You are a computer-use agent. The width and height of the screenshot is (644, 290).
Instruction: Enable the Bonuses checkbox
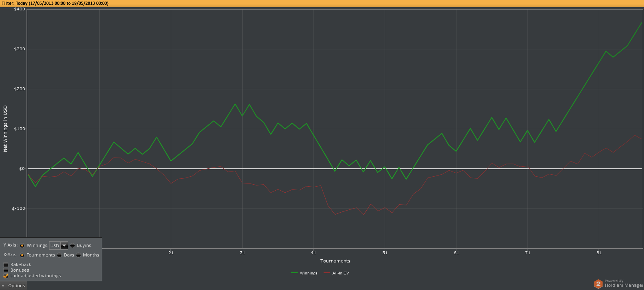6,270
